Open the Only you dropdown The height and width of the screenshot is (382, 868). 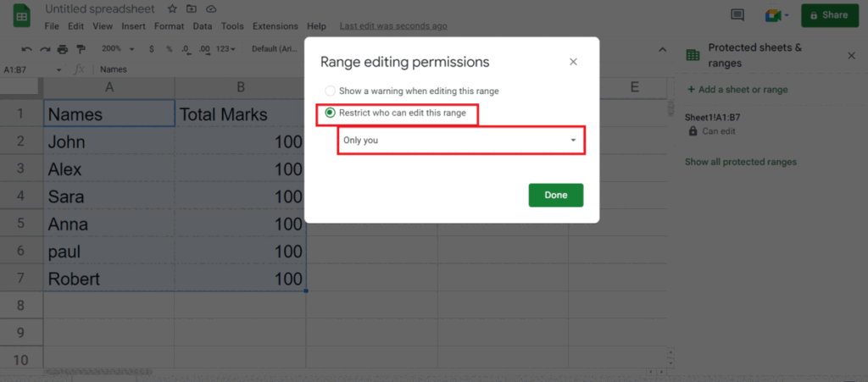[x=461, y=141]
